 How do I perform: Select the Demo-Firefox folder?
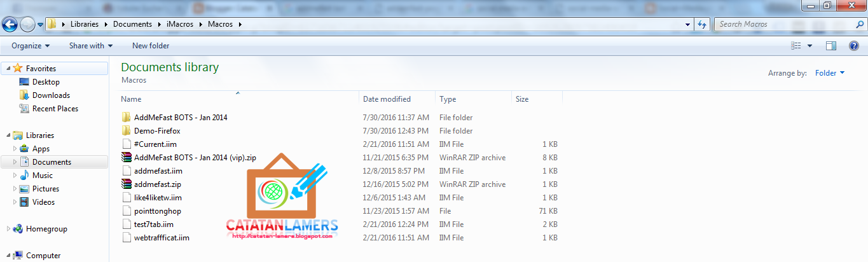point(153,131)
